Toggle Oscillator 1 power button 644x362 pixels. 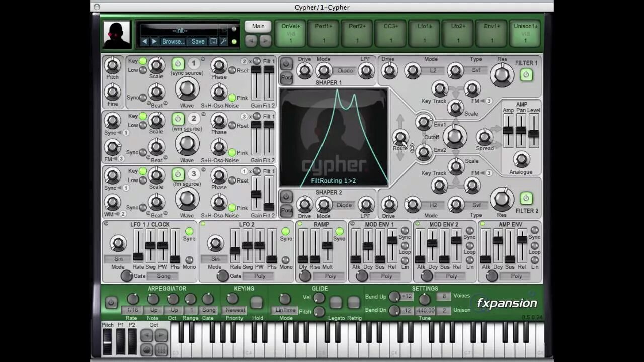point(178,64)
